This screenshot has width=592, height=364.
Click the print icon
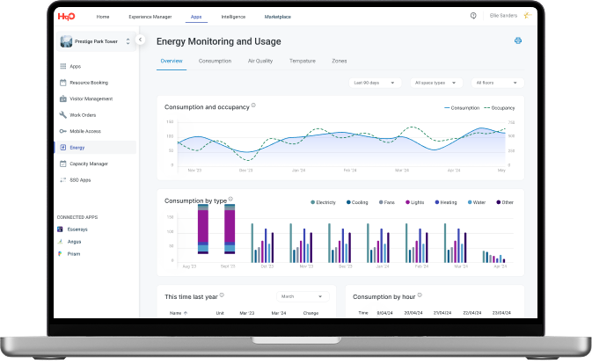coord(517,40)
